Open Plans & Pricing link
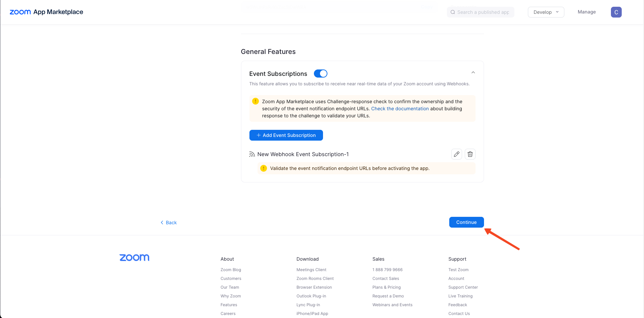Viewport: 644px width, 318px height. tap(386, 287)
